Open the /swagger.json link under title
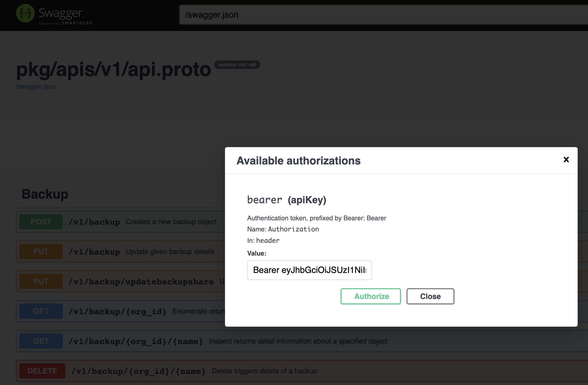The height and width of the screenshot is (385, 588). click(x=36, y=87)
